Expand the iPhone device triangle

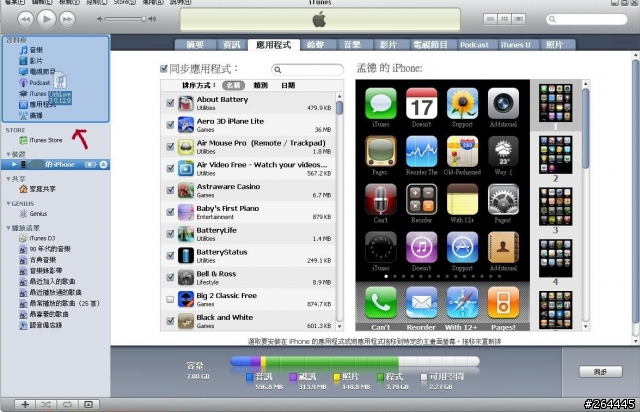pyautogui.click(x=14, y=165)
